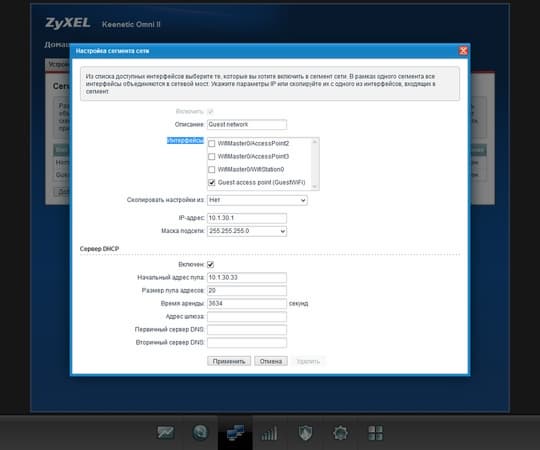Click the Guest network description field
Viewport: 540px width, 450px height.
pyautogui.click(x=247, y=124)
